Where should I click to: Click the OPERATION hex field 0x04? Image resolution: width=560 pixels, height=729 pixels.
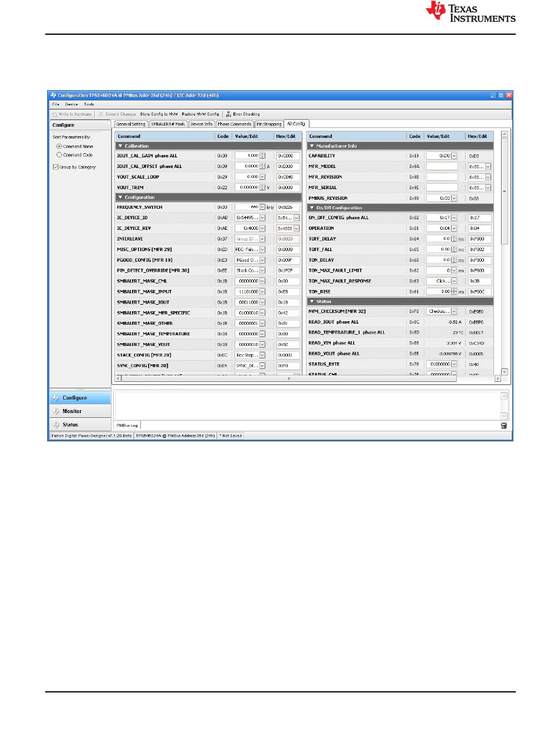coord(479,229)
